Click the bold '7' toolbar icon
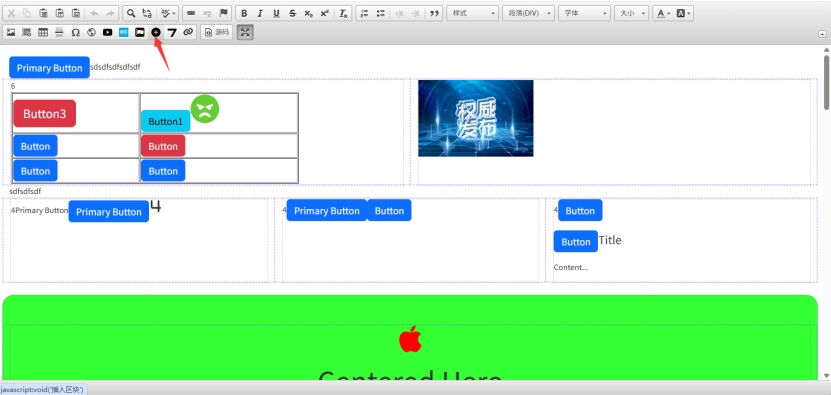The image size is (831, 395). [172, 32]
